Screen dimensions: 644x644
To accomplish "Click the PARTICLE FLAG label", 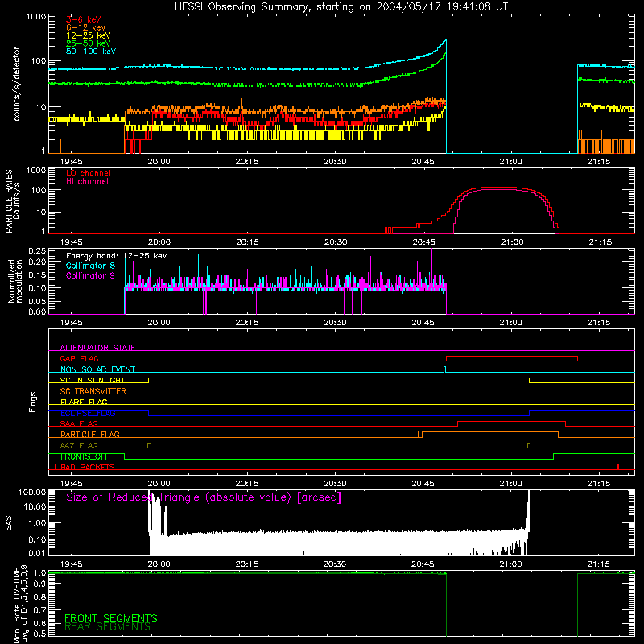I will [x=90, y=434].
